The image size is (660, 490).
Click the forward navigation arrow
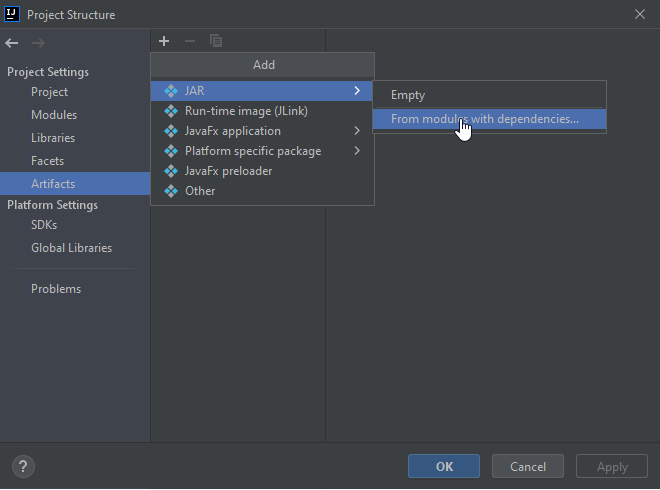(x=38, y=43)
